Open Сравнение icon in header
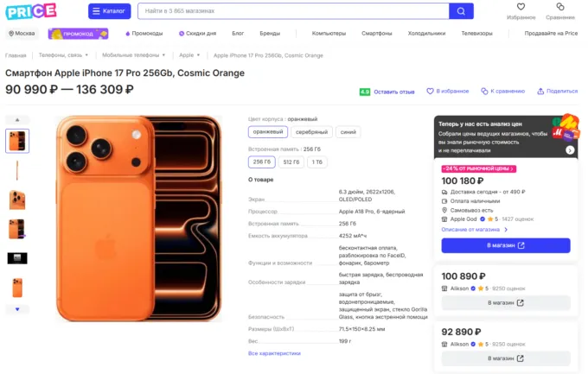The height and width of the screenshot is (374, 588). [x=559, y=7]
